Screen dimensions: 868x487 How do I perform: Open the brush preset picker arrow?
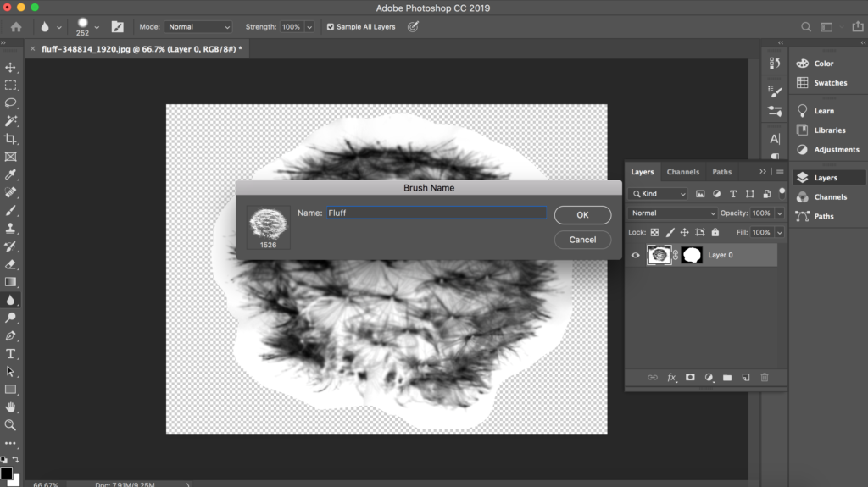click(x=97, y=26)
